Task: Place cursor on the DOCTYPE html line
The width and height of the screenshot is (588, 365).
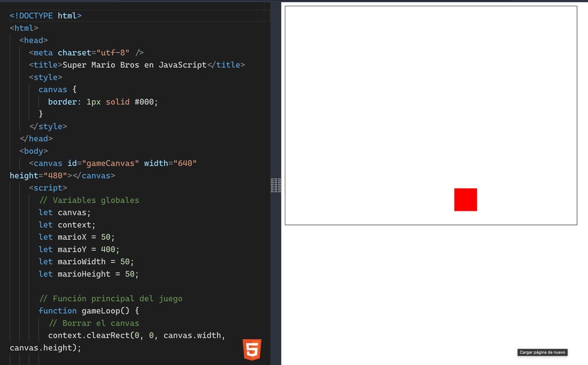Action: point(46,15)
